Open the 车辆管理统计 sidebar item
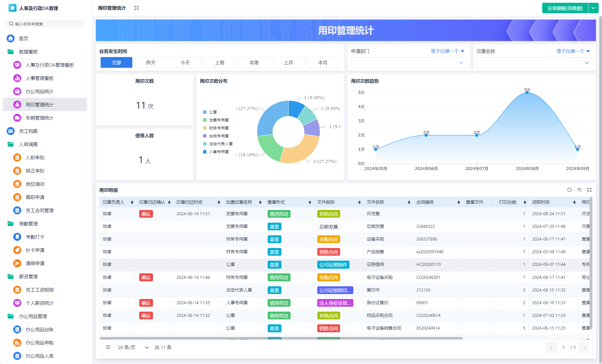602x364 pixels. click(39, 118)
